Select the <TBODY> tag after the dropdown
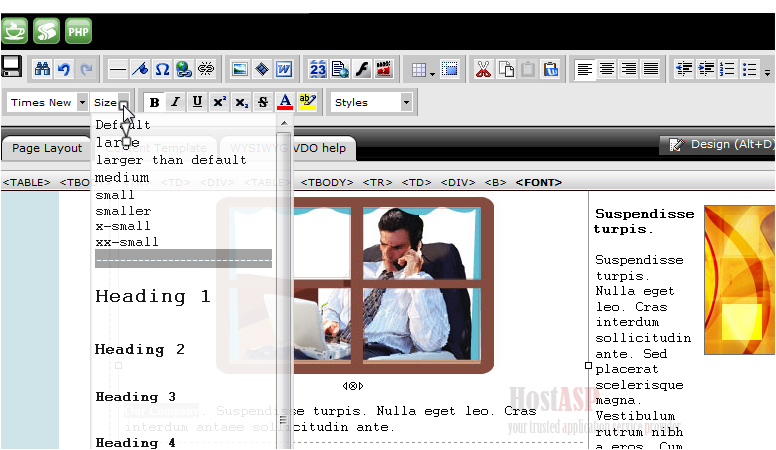Image resolution: width=776 pixels, height=450 pixels. (327, 183)
